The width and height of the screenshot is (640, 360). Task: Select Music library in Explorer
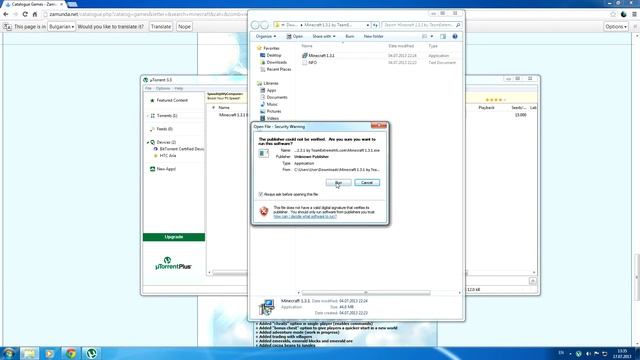pos(269,104)
